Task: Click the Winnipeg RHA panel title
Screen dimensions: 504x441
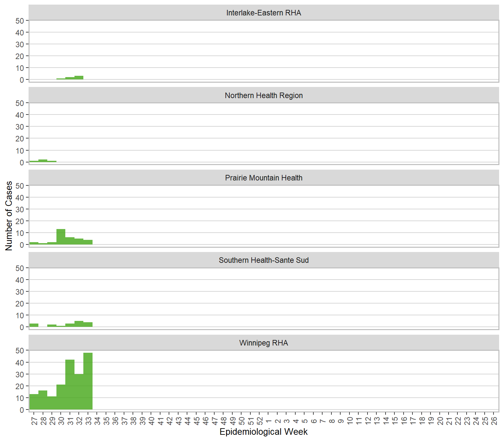Action: coord(263,343)
